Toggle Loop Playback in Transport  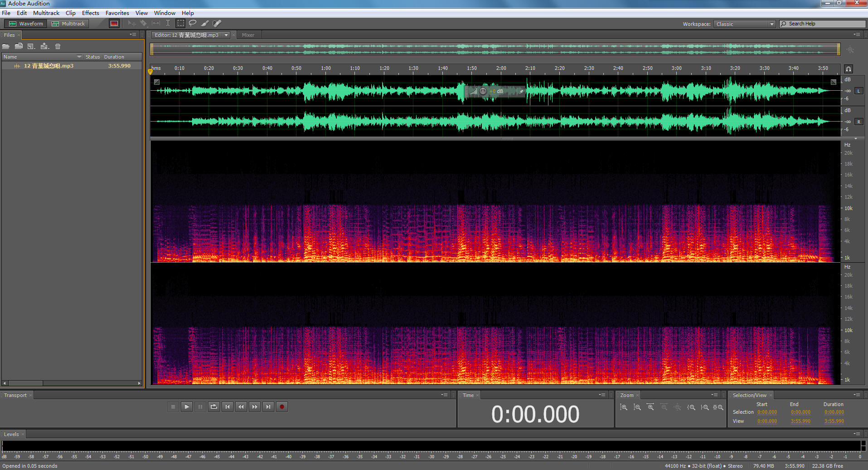pos(214,407)
